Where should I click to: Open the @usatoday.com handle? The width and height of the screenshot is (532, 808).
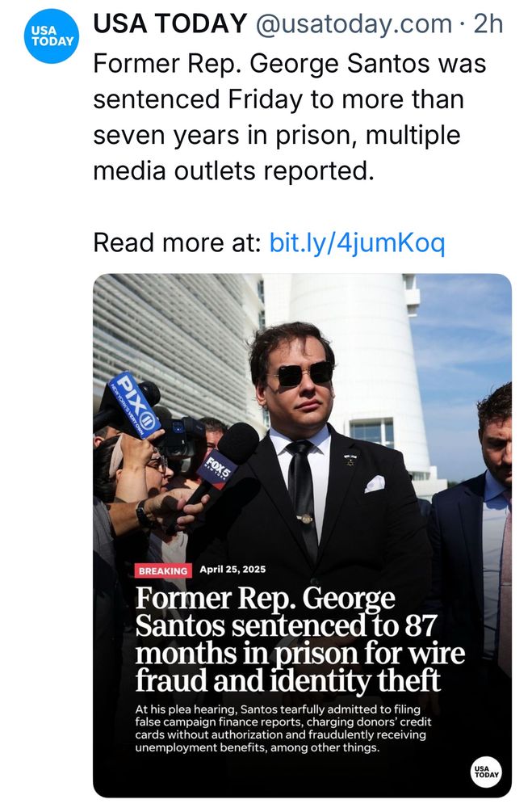pyautogui.click(x=354, y=24)
